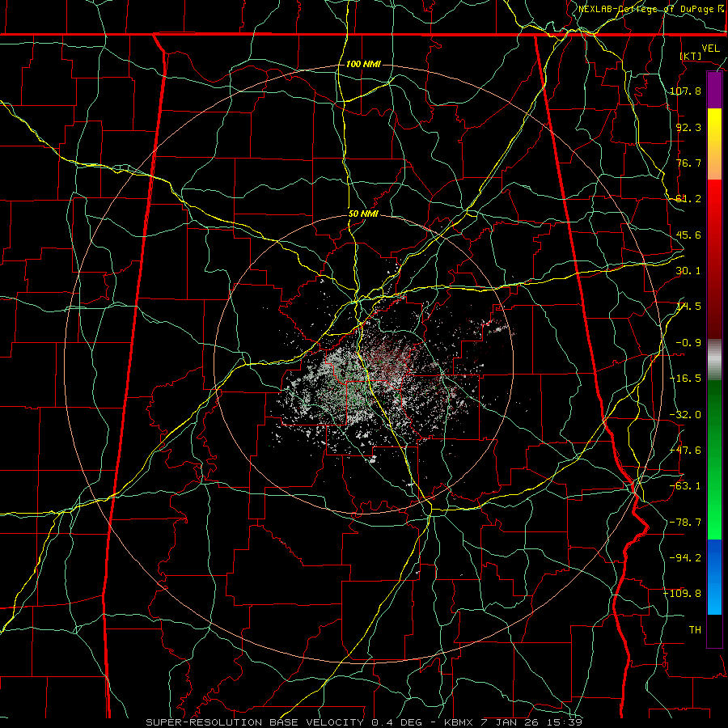This screenshot has height=728, width=728.
Task: Click the -109.8 velocity scale value
Action: [683, 594]
